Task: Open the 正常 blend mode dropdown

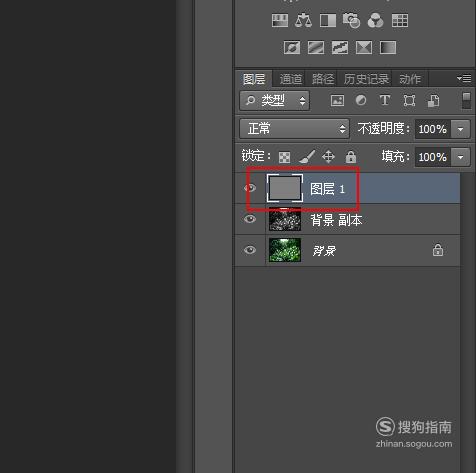Action: point(294,129)
